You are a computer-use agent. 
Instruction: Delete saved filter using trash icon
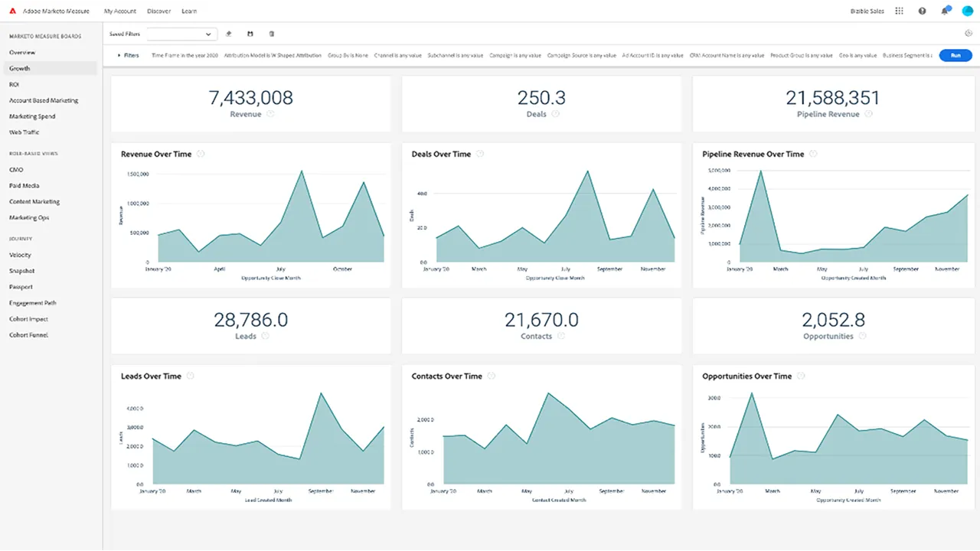(x=271, y=34)
